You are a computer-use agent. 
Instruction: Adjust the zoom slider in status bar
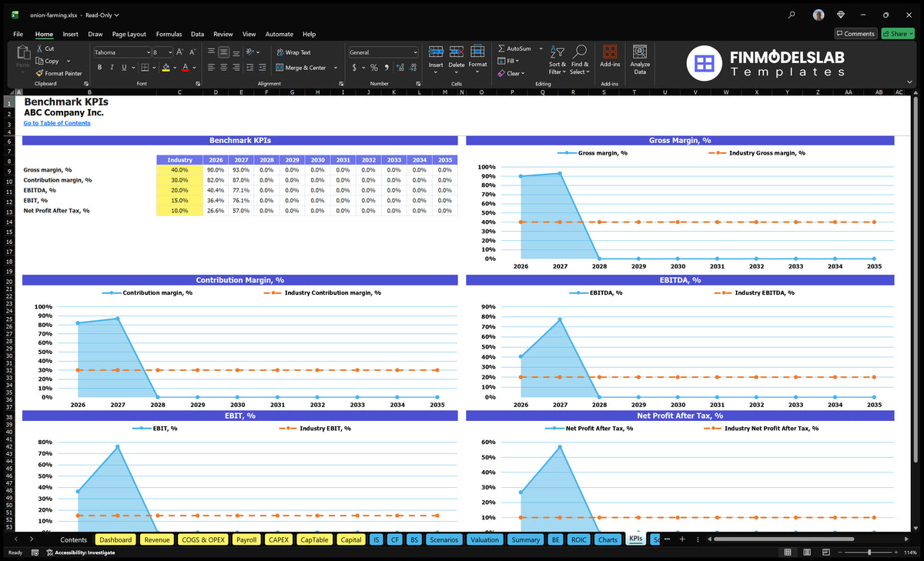(x=869, y=553)
